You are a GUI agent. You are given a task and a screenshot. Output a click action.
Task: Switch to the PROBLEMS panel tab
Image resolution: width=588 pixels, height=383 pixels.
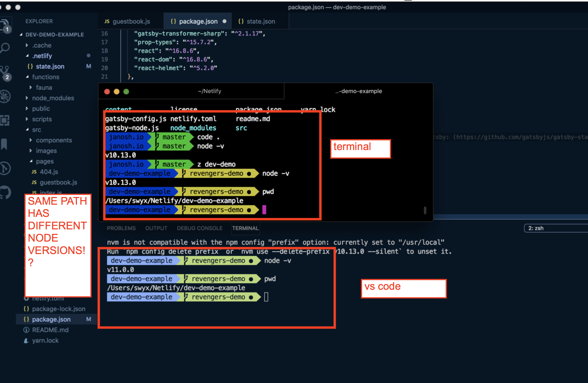121,228
